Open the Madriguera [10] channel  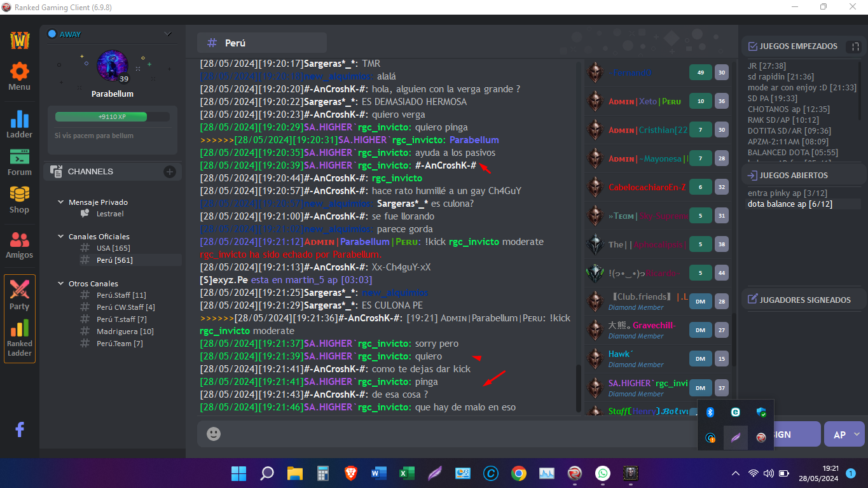[x=125, y=331]
